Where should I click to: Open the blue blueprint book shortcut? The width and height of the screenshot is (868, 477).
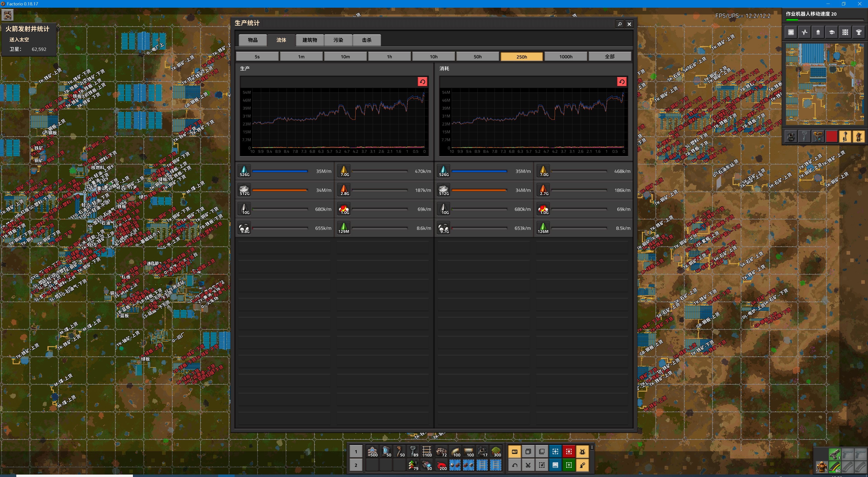click(555, 465)
